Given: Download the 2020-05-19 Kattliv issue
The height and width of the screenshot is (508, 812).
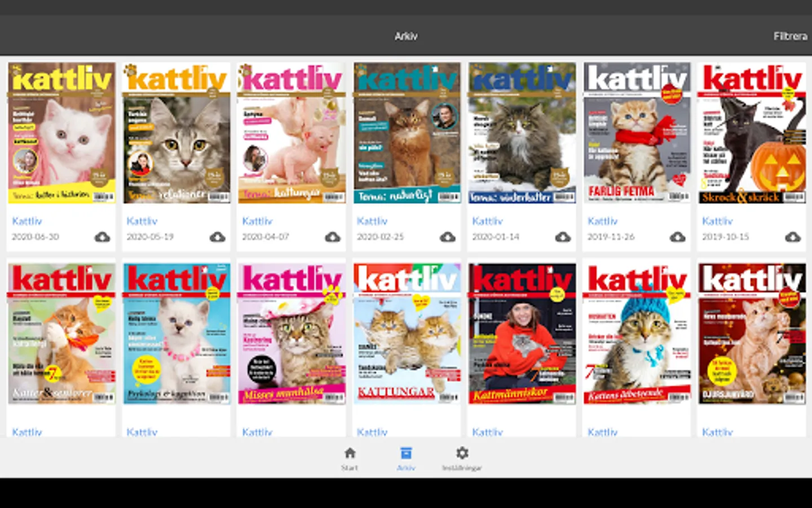Looking at the screenshot, I should pos(217,237).
